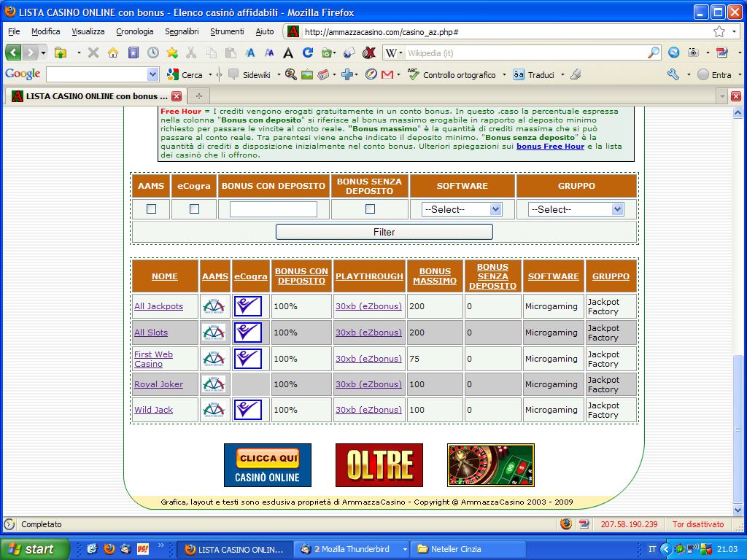Click the Tor disattivato status bar label
This screenshot has width=747, height=560.
point(698,524)
